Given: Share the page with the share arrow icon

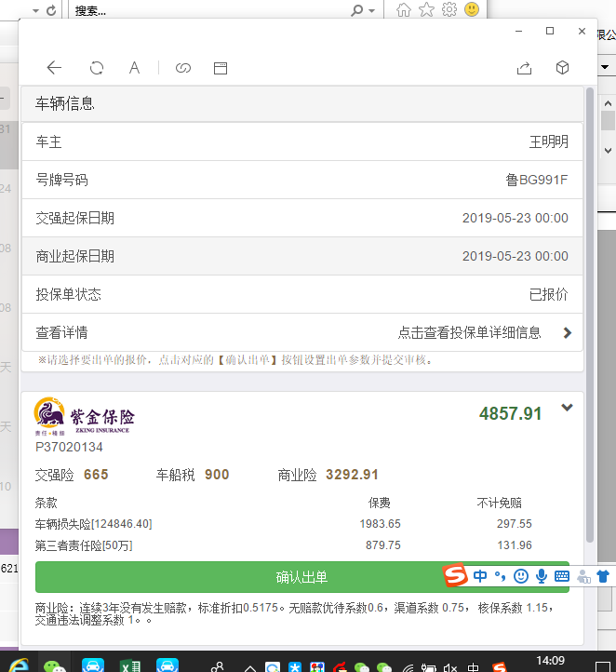Looking at the screenshot, I should (x=524, y=68).
